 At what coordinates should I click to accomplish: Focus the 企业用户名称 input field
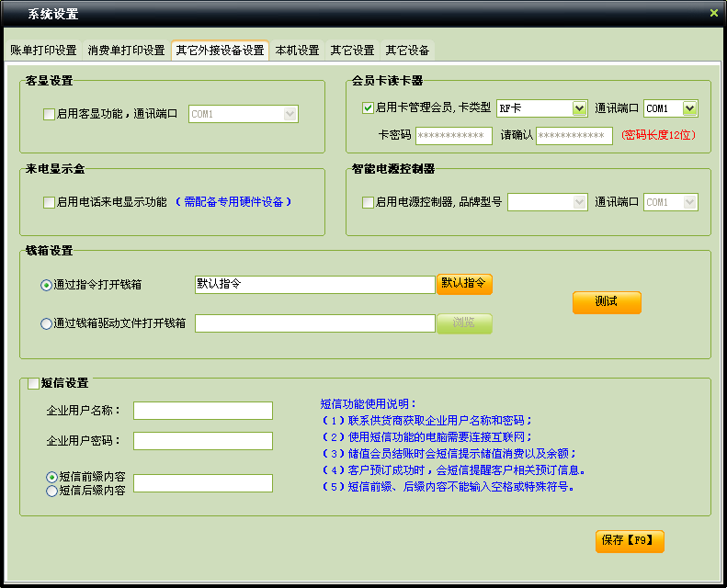[202, 411]
